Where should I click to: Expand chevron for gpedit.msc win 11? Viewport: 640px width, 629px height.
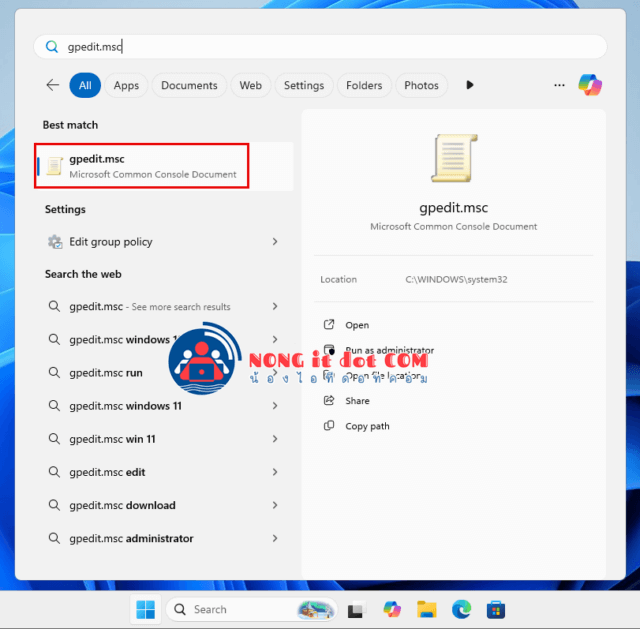coord(275,439)
